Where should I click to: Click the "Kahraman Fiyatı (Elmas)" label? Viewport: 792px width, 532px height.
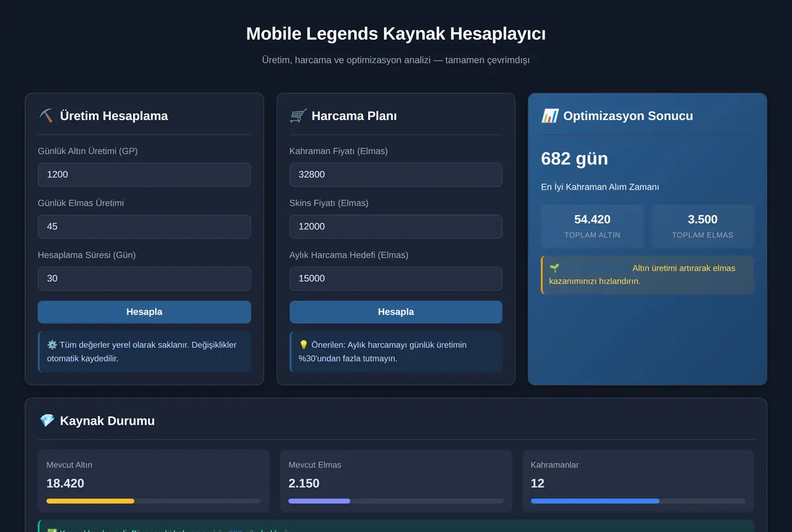click(x=339, y=151)
